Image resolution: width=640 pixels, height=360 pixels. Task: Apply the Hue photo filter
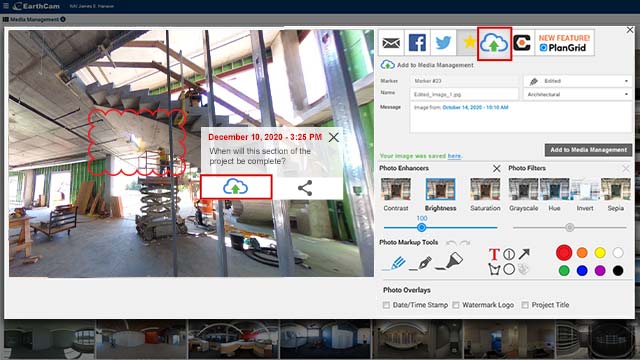tap(554, 190)
